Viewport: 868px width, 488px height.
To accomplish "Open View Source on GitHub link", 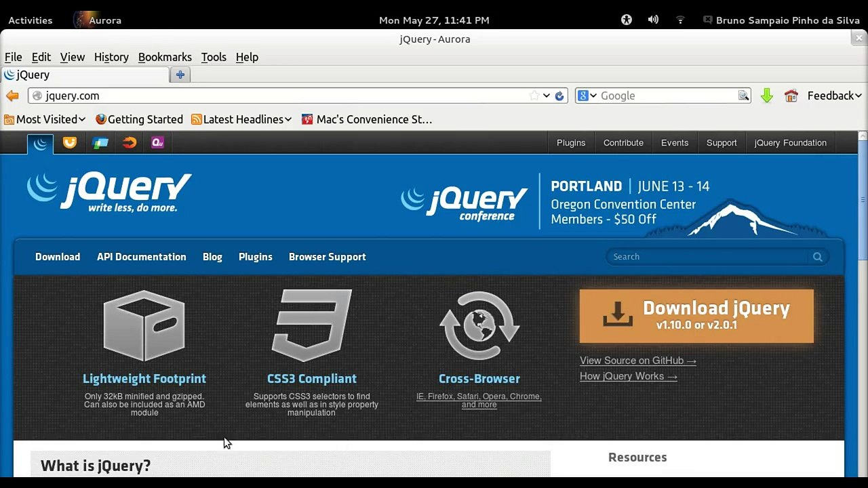I will (x=638, y=361).
